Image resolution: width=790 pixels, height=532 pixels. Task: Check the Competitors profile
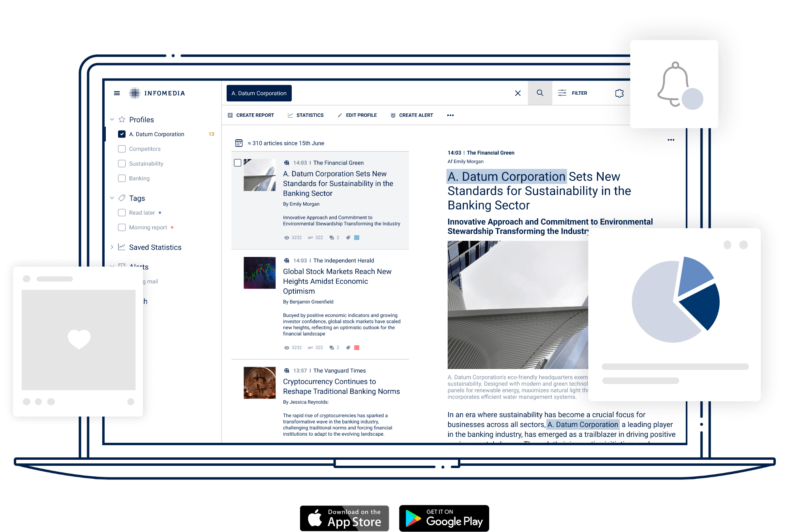[122, 149]
